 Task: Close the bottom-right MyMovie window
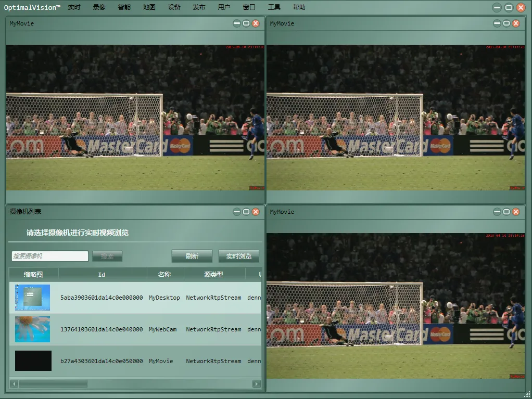[x=516, y=212]
